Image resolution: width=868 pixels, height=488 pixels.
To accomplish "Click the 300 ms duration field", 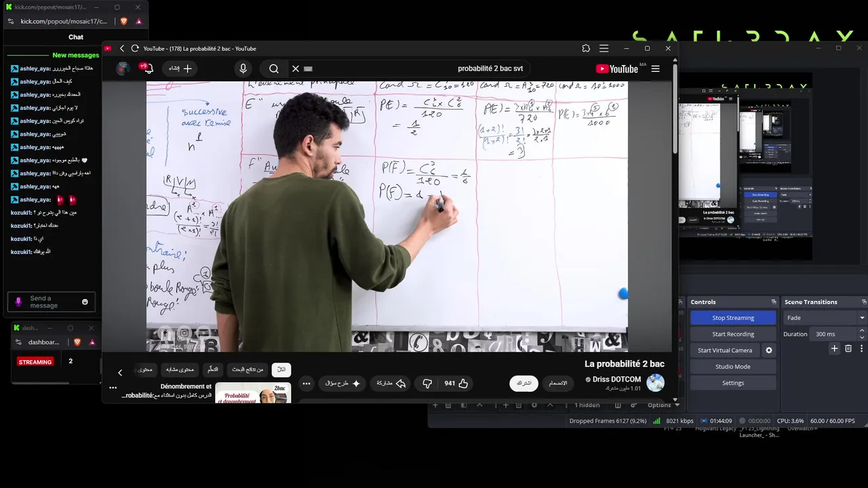I will [x=833, y=334].
